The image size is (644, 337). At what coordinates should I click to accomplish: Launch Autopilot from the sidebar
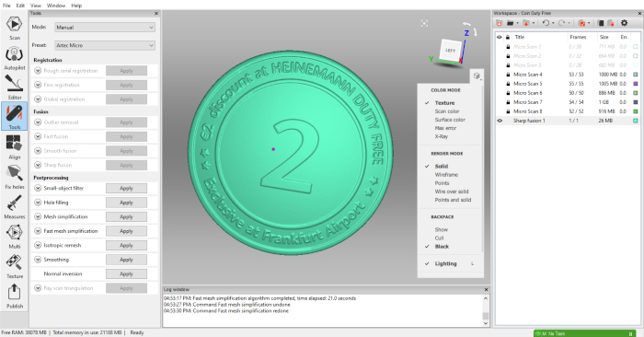coord(15,58)
